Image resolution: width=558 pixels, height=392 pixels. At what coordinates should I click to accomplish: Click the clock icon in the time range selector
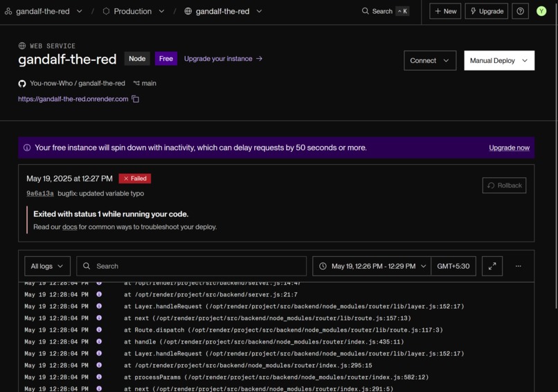[x=323, y=266]
